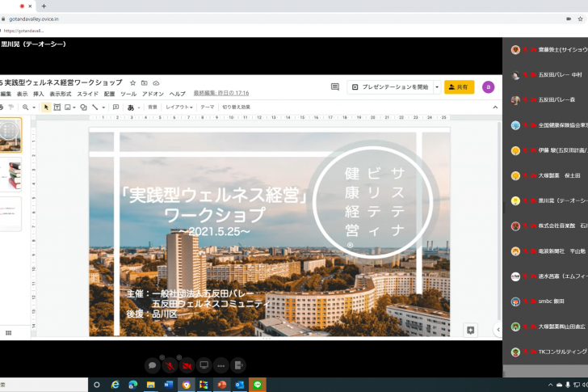
Task: Click the purple account avatar
Action: 488,86
